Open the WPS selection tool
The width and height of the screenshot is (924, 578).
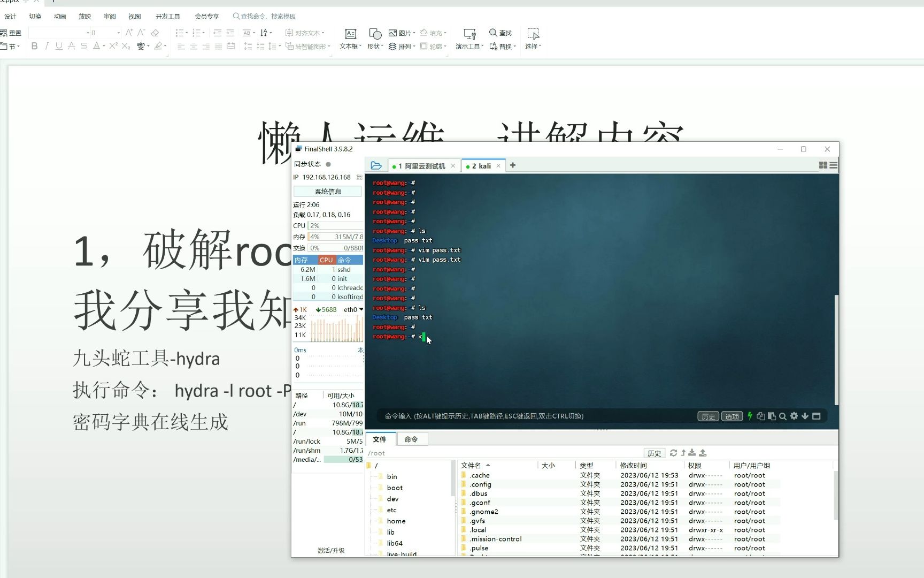point(533,39)
